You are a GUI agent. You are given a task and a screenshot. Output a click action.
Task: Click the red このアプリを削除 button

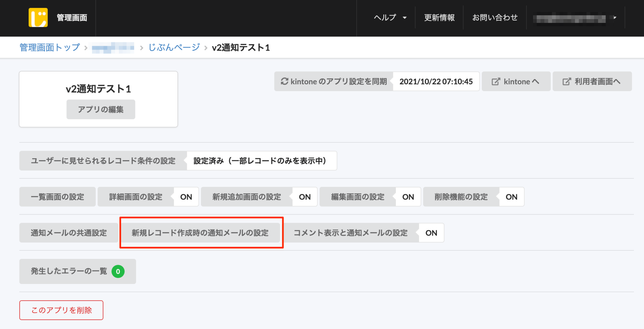(x=61, y=310)
